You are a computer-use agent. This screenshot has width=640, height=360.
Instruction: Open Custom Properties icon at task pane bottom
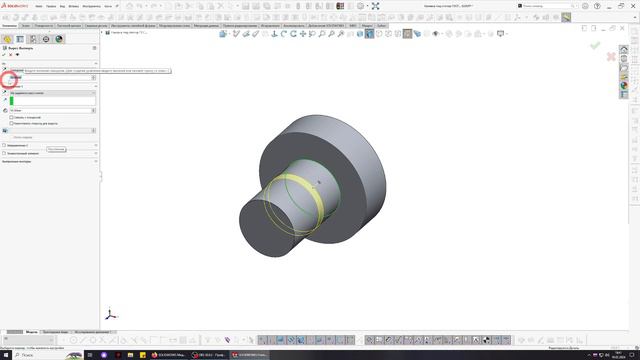624,95
